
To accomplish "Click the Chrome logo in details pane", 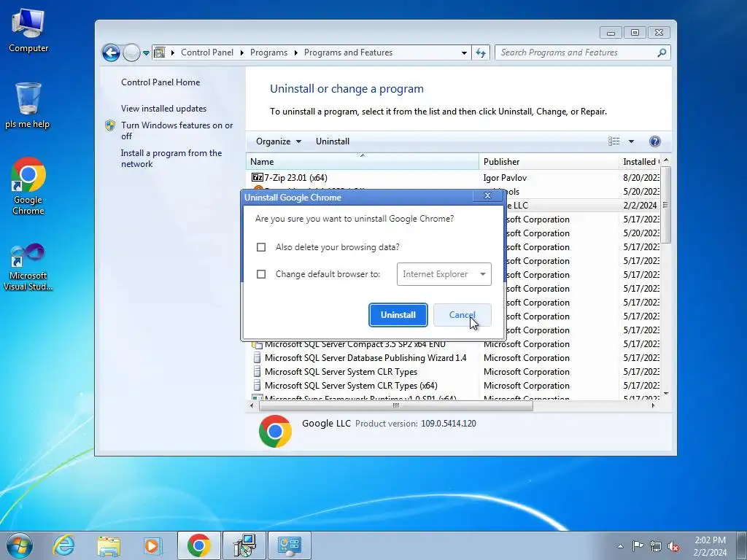I will coord(275,432).
